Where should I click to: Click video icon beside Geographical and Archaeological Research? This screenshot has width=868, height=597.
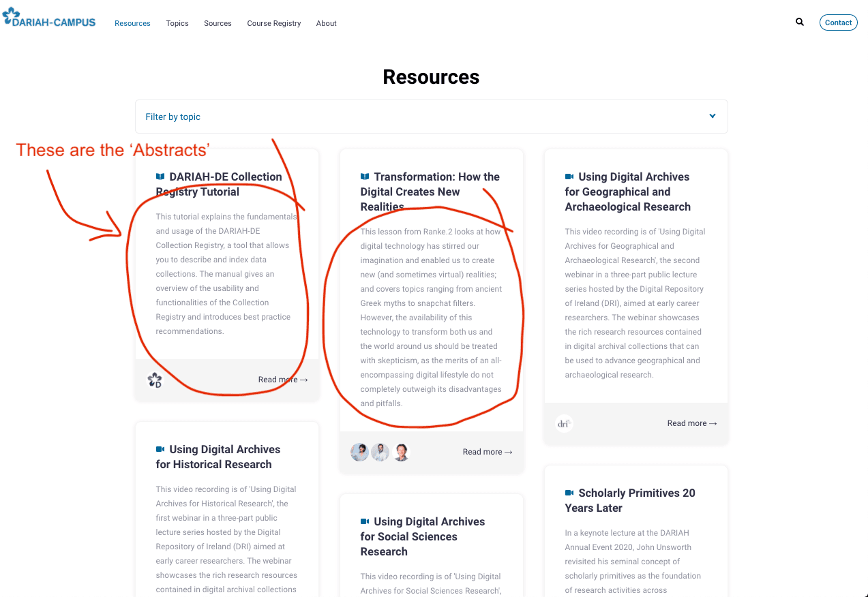coord(569,177)
